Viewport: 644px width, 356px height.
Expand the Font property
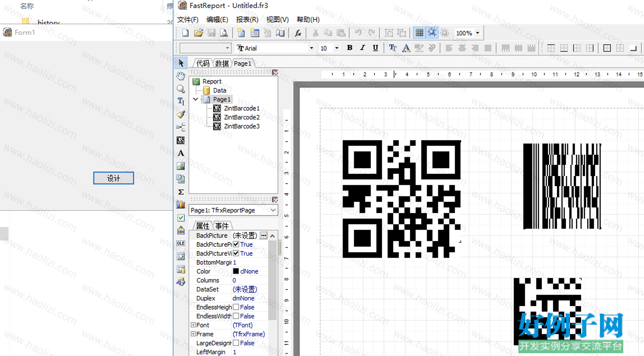click(x=193, y=325)
